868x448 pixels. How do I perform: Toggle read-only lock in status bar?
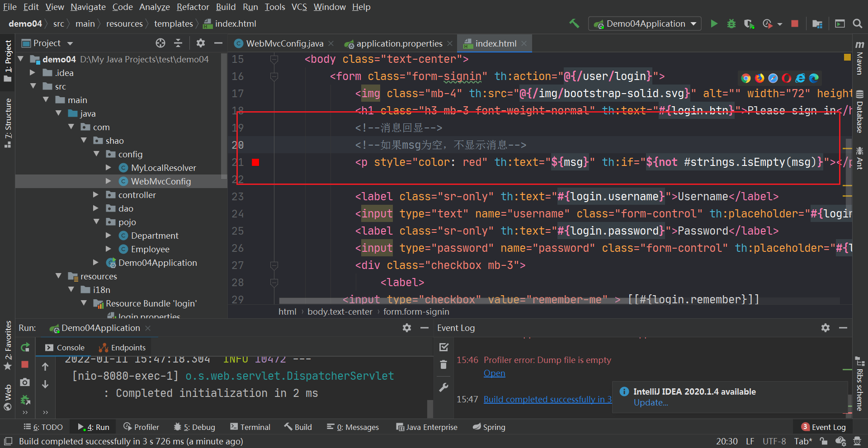point(824,441)
